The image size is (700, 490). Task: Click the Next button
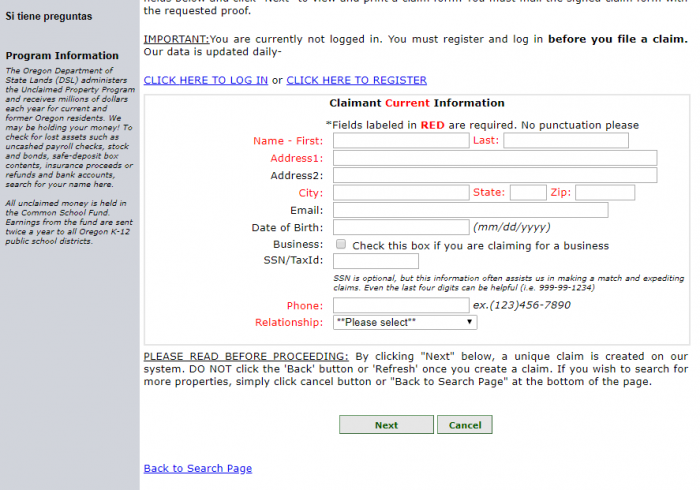386,425
